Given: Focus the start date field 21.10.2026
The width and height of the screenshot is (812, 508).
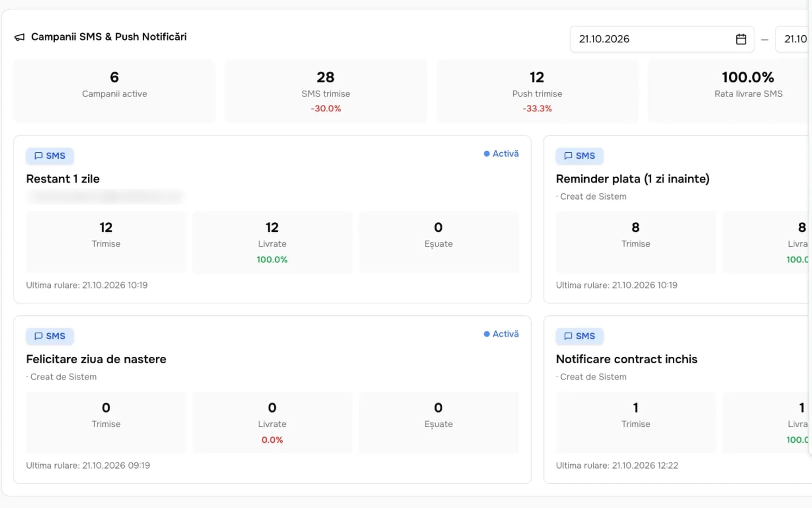Looking at the screenshot, I should [662, 39].
